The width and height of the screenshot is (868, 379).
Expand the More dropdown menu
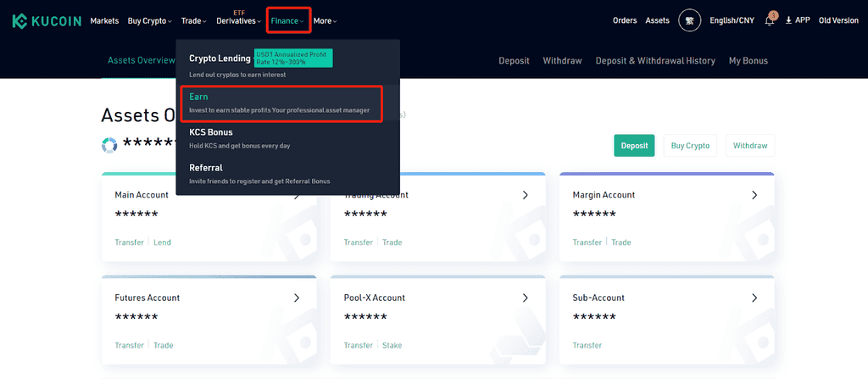[325, 21]
